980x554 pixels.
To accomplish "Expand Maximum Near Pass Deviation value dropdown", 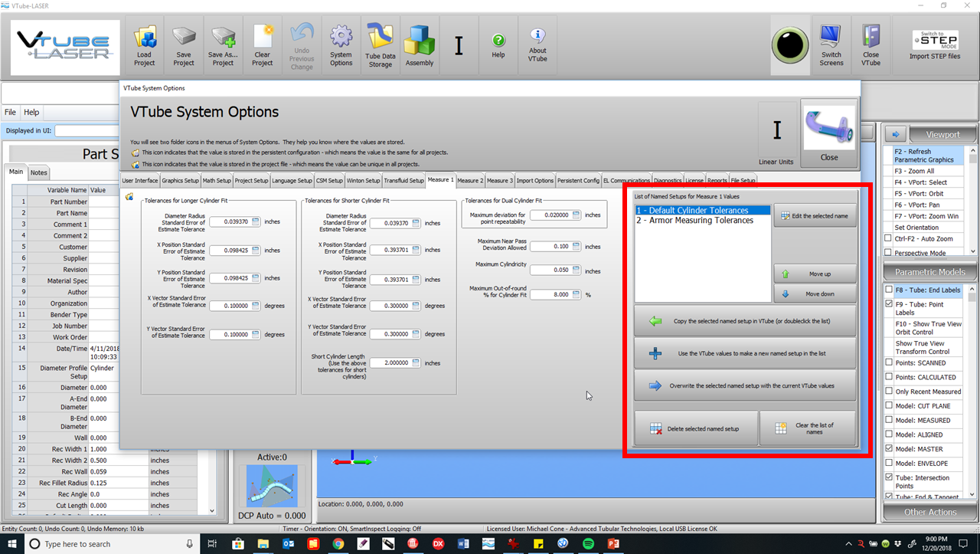I will click(575, 247).
